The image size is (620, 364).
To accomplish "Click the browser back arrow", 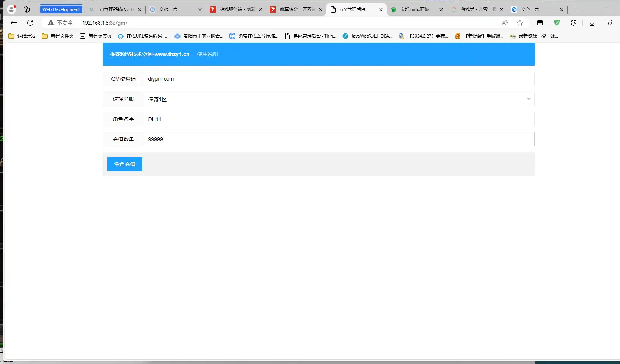I will [14, 23].
